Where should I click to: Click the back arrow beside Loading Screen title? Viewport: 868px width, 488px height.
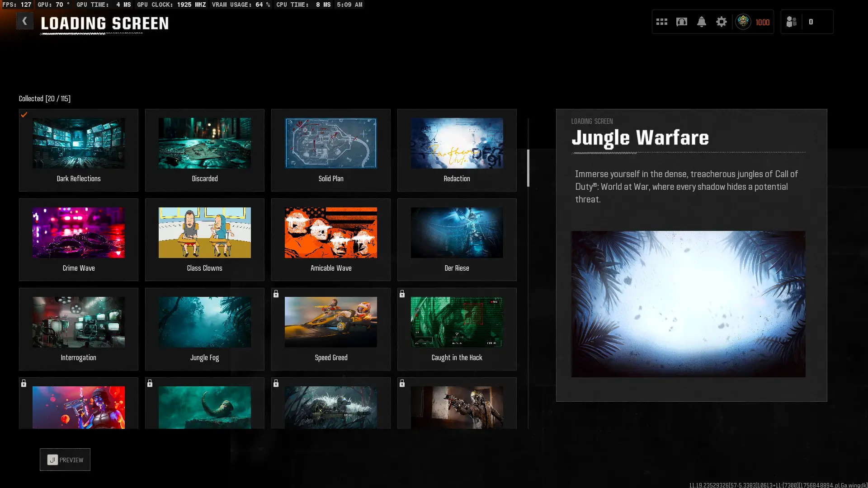point(25,21)
